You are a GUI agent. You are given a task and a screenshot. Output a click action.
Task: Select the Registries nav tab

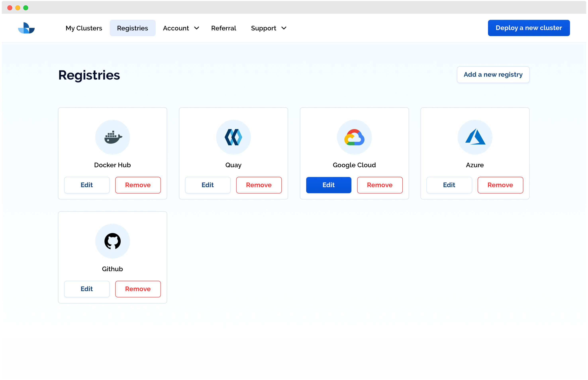(x=132, y=28)
